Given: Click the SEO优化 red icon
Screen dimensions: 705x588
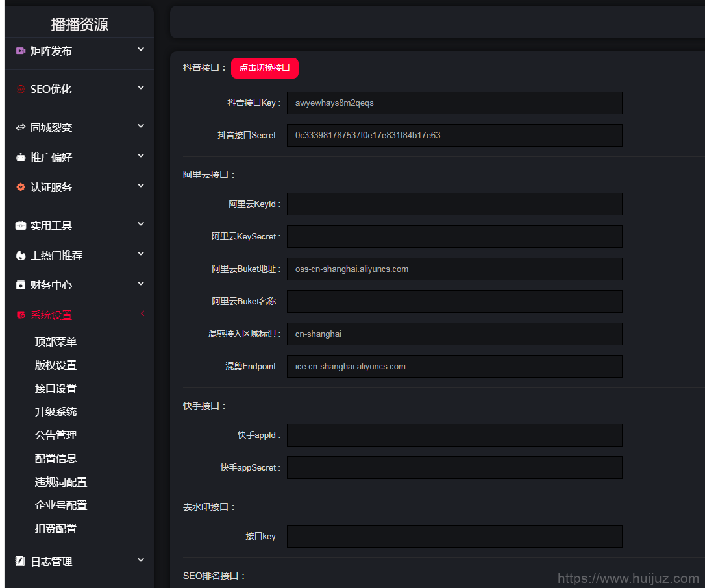Looking at the screenshot, I should coord(21,89).
